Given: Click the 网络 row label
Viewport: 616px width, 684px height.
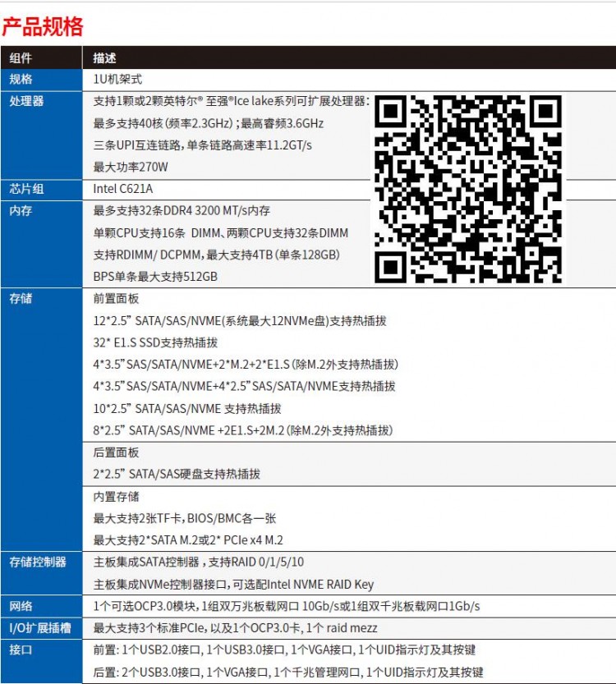Looking at the screenshot, I should [21, 606].
